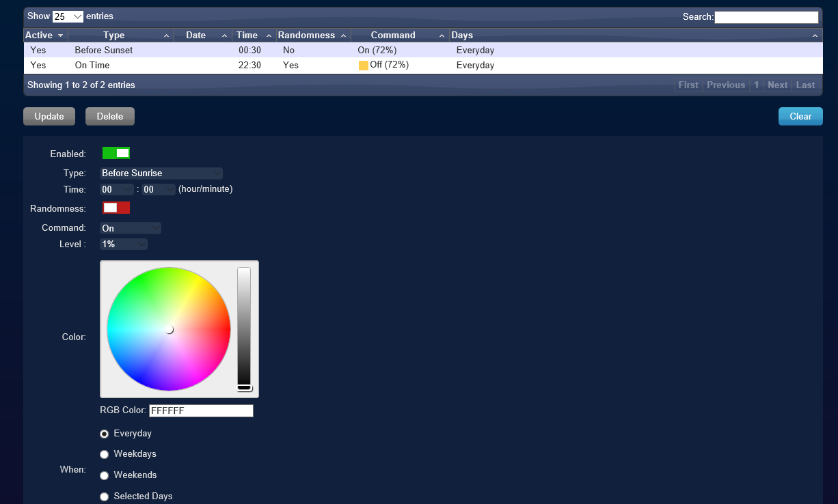
Task: Go to First page of entries
Action: point(688,85)
